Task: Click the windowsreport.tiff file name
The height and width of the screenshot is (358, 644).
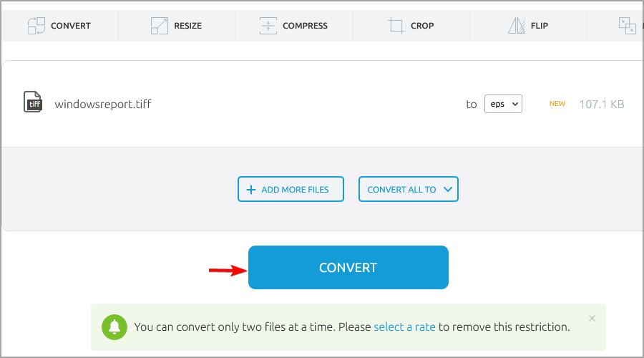Action: pyautogui.click(x=103, y=104)
